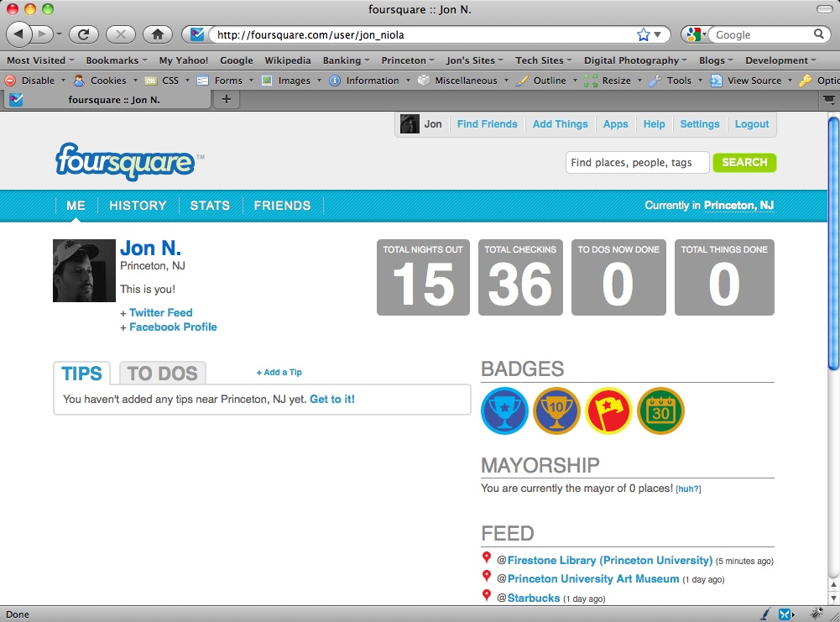This screenshot has width=840, height=622.
Task: Click the Resize arrows icon
Action: pyautogui.click(x=591, y=81)
